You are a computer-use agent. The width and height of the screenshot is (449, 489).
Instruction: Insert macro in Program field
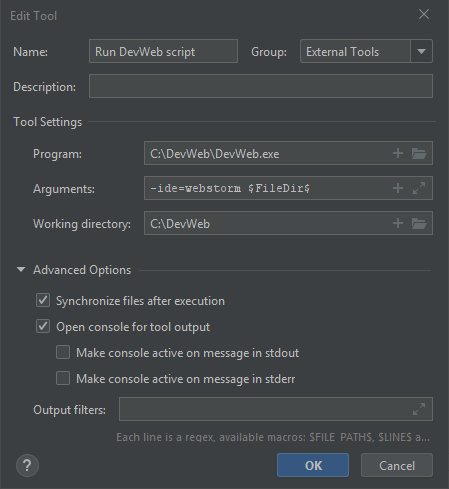[x=398, y=153]
